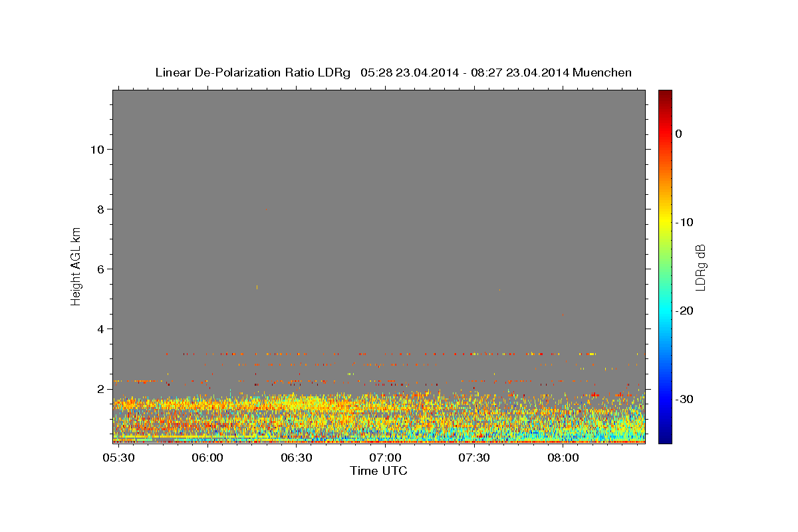Click the 08:00 time tick label
The image size is (798, 532).
563,458
